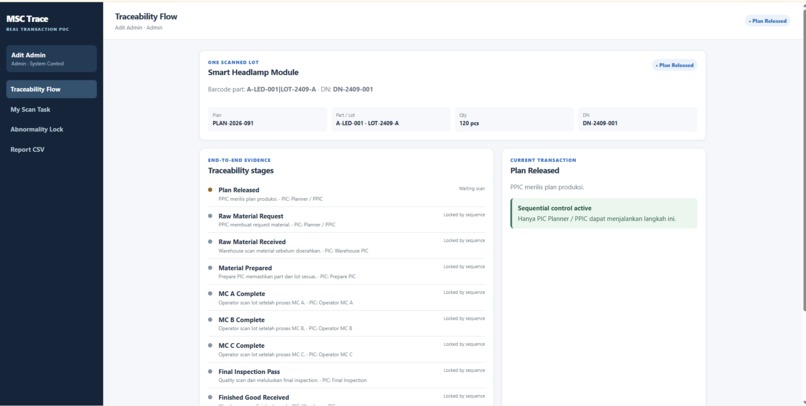Viewport: 806px width, 406px height.
Task: Click the orange dot beside Plan Released
Action: click(210, 190)
